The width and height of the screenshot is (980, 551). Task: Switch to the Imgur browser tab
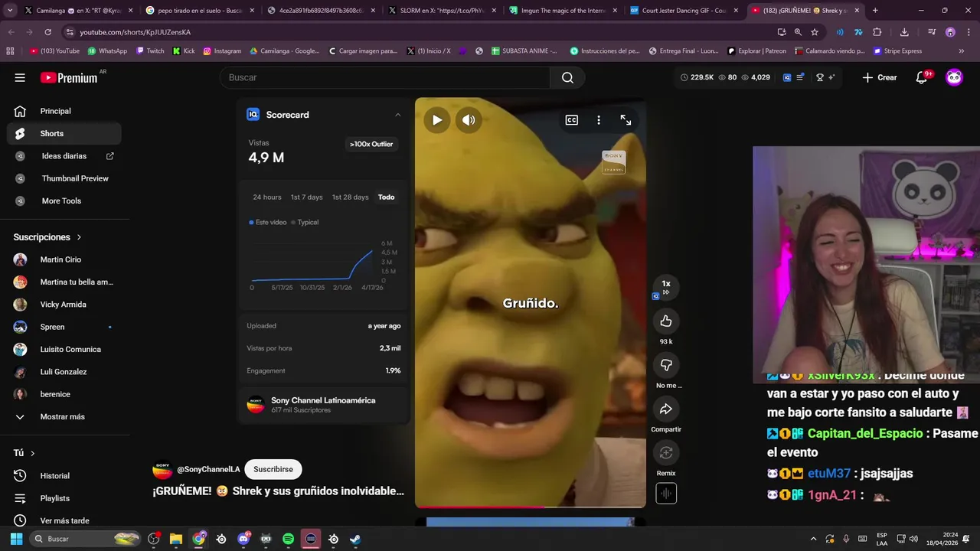561,11
